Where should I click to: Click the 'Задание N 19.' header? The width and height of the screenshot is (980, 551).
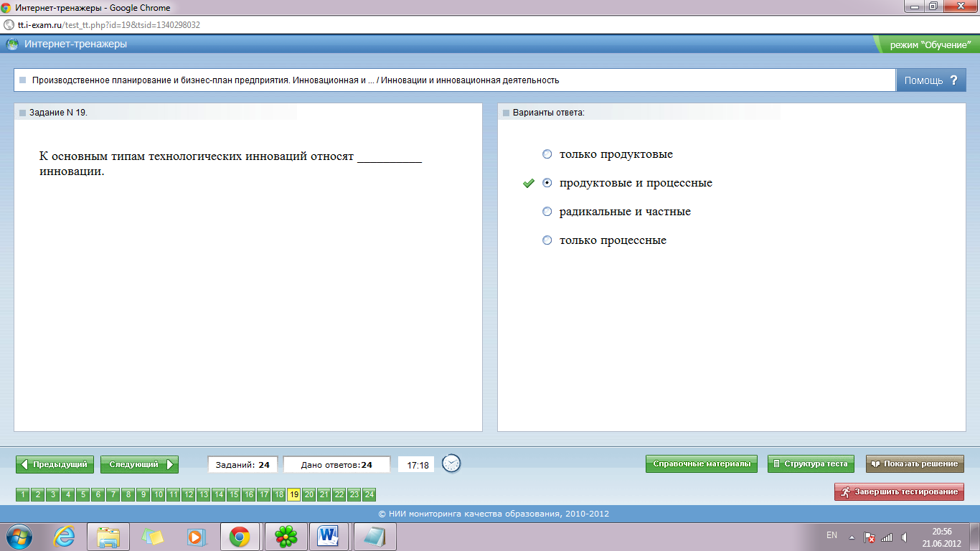[x=59, y=113]
